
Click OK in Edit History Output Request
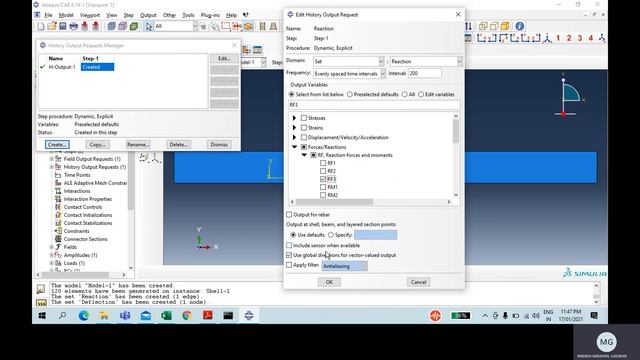[329, 282]
